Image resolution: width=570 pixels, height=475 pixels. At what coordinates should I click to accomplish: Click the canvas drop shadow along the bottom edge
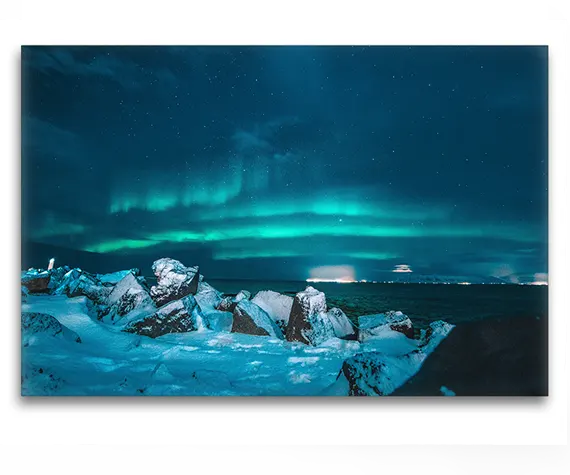[285, 399]
